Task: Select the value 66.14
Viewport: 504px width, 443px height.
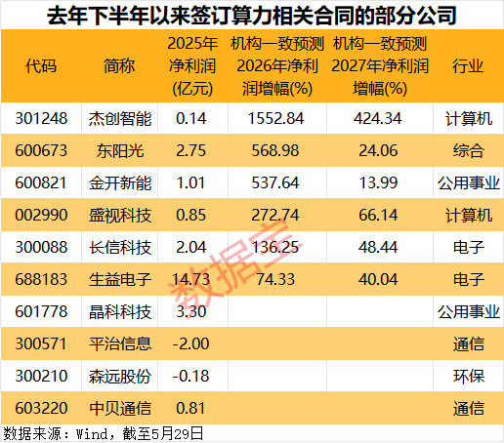Action: pos(378,215)
